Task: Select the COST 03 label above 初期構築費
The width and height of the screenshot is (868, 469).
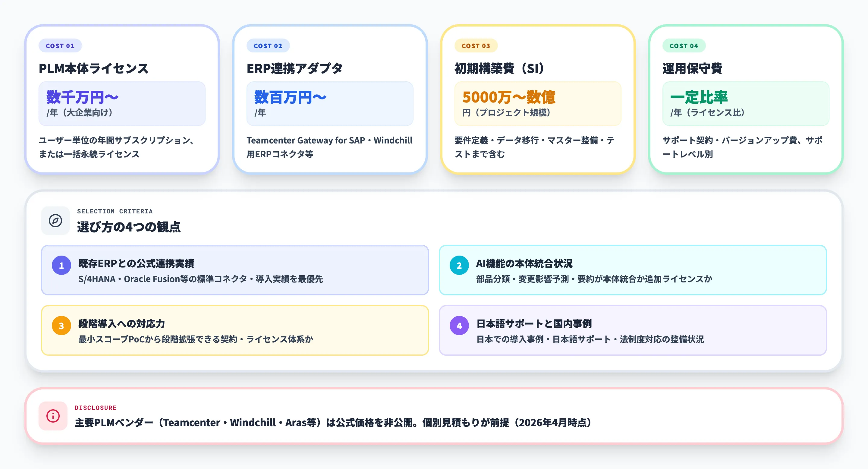Action: click(x=476, y=46)
